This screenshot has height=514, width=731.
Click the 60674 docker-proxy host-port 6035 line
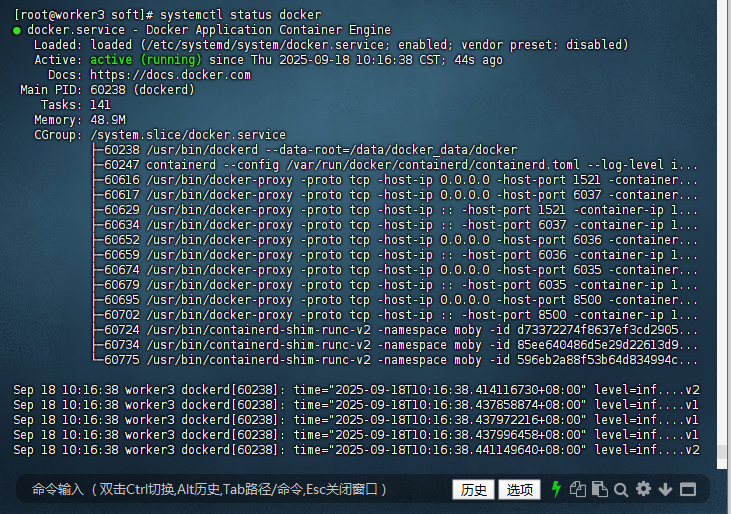coord(395,270)
